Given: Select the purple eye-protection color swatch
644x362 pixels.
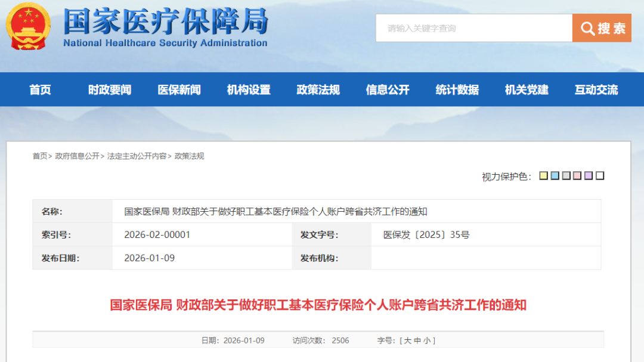Looking at the screenshot, I should (x=589, y=176).
